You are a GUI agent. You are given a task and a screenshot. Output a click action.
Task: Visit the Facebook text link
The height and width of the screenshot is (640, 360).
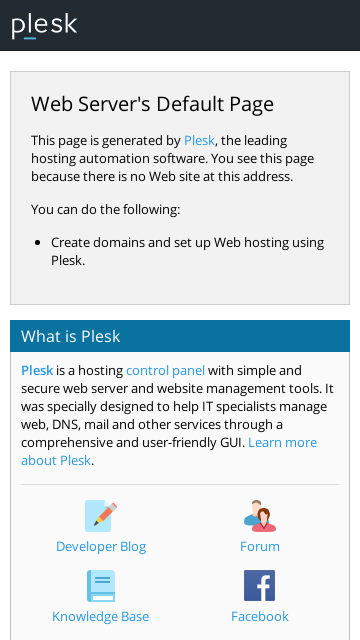(x=260, y=616)
